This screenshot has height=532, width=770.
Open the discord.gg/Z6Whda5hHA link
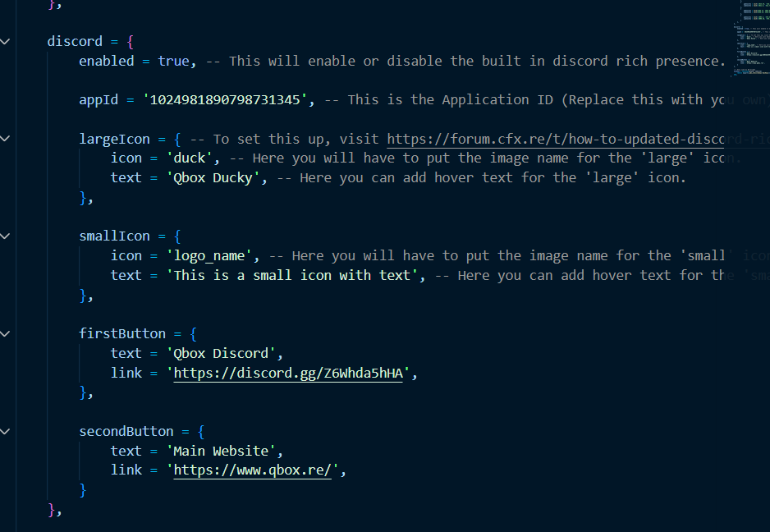288,374
